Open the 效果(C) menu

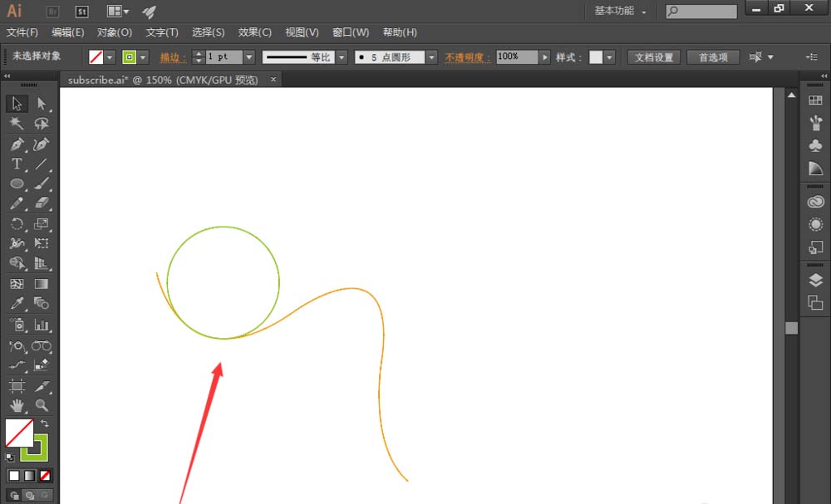(254, 32)
